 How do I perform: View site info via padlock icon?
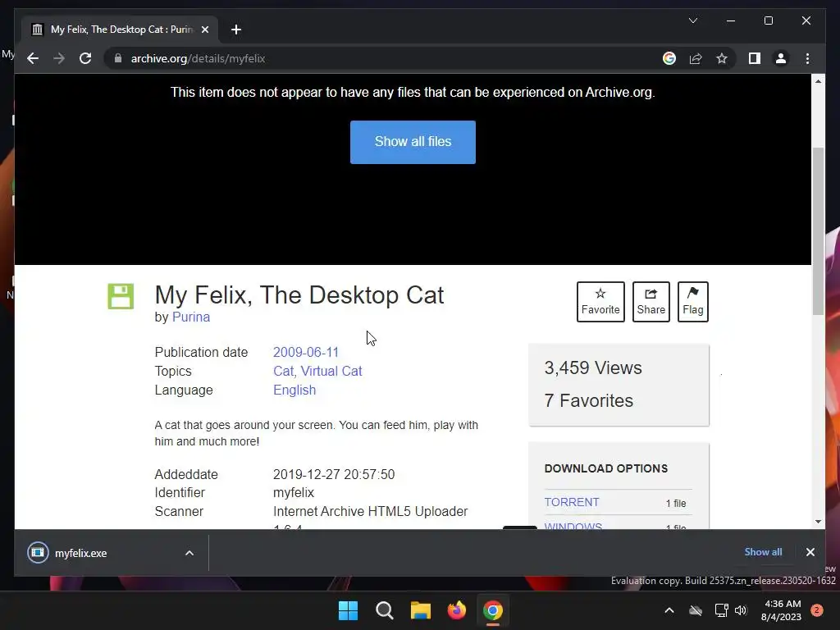click(x=118, y=58)
